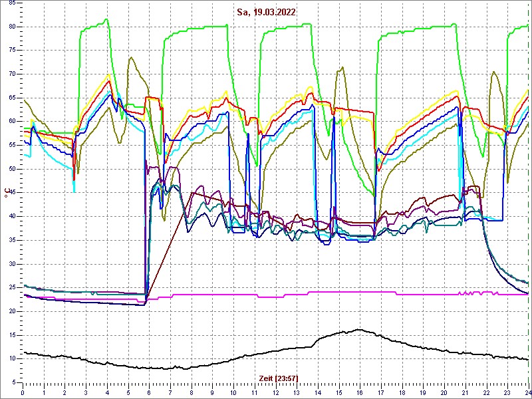The height and width of the screenshot is (399, 532).
Task: Select the 65 value on the temperature axis
Action: click(11, 98)
